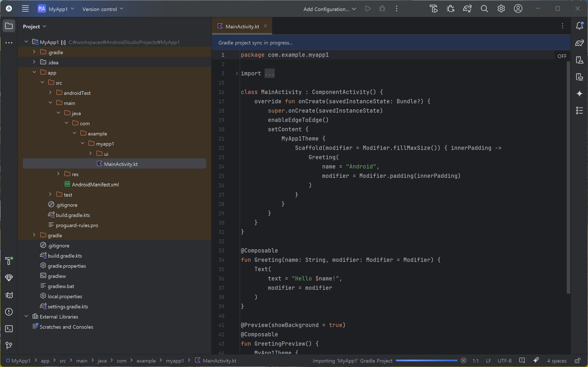Expand folded import block in editor
Viewport: 588px width, 367px height.
click(237, 73)
